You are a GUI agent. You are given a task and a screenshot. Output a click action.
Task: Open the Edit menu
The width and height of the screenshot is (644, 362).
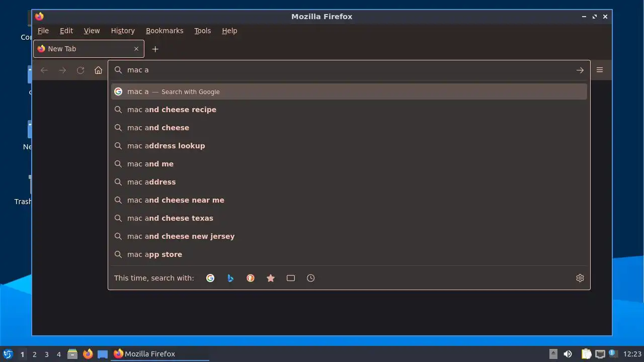66,31
